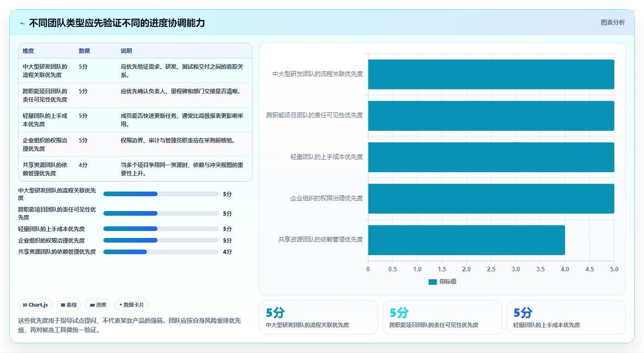
Task: Click the 4分 value in the table
Action: (83, 165)
